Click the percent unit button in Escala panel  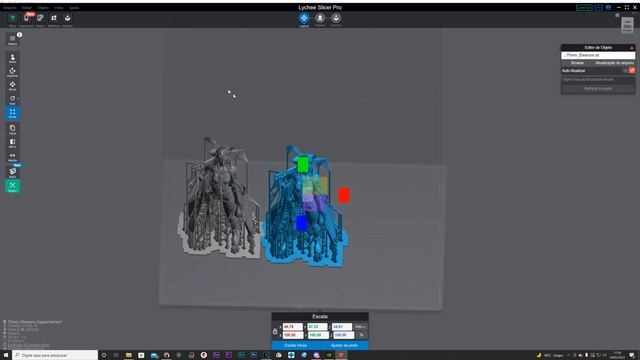[361, 335]
